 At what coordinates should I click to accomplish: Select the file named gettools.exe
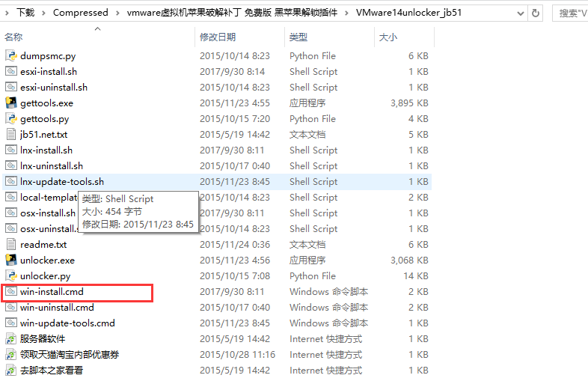(x=46, y=103)
